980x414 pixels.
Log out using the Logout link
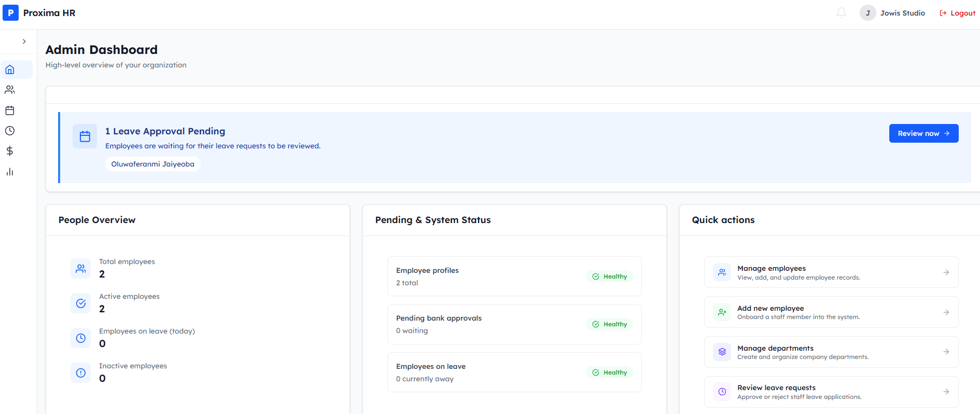pos(957,13)
